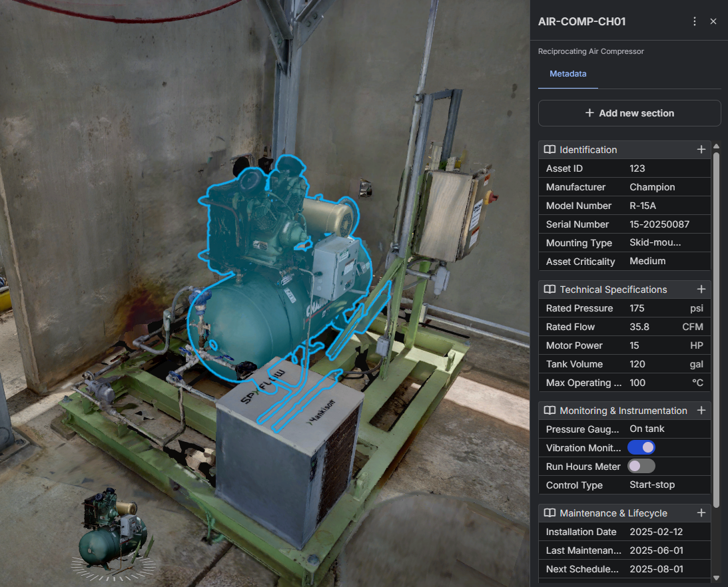Open the Asset Criticality Medium dropdown
This screenshot has width=728, height=587.
[666, 262]
